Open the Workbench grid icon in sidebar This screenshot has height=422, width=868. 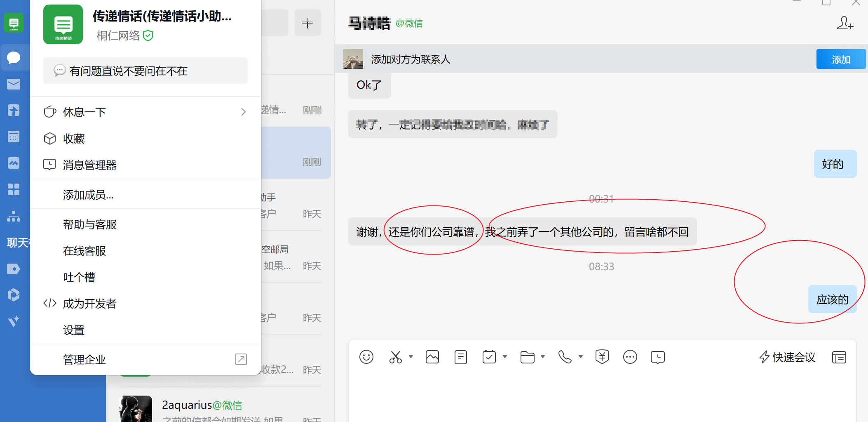(14, 189)
